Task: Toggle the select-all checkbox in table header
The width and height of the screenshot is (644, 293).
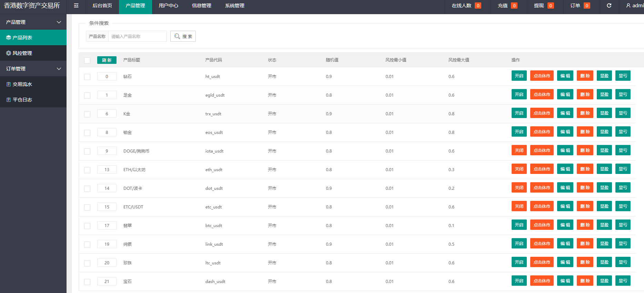Action: pos(87,60)
